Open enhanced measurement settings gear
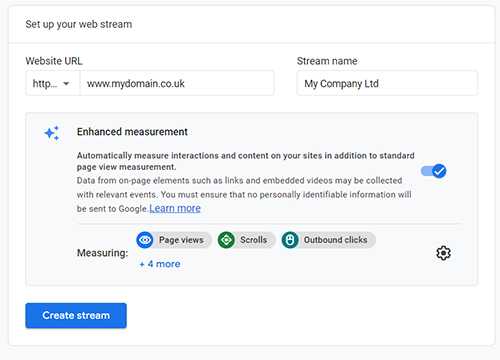Viewport: 500px width, 360px height. [x=443, y=253]
